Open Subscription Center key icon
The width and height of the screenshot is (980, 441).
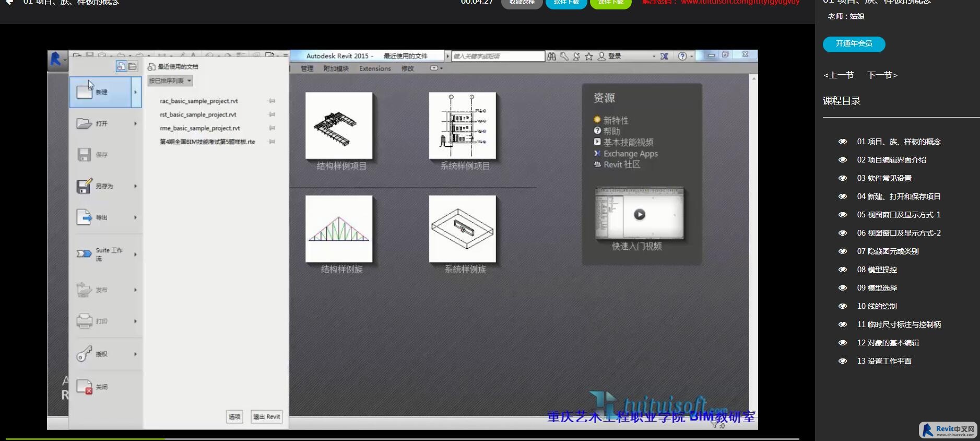564,56
